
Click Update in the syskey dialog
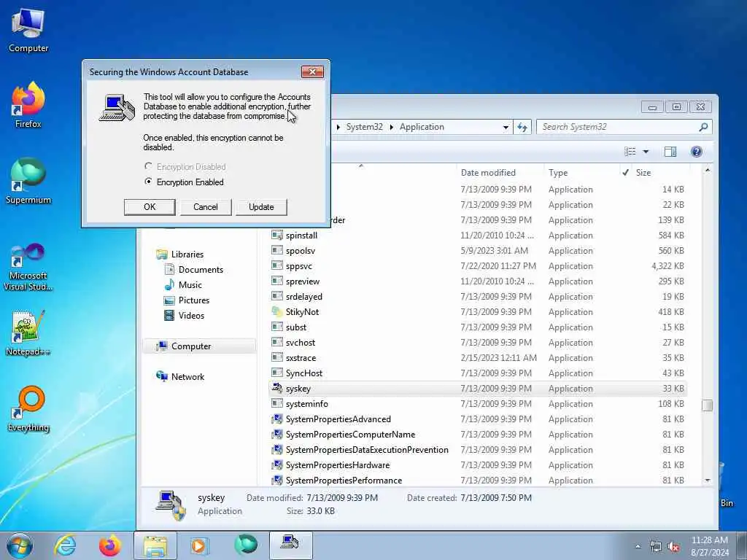tap(261, 207)
